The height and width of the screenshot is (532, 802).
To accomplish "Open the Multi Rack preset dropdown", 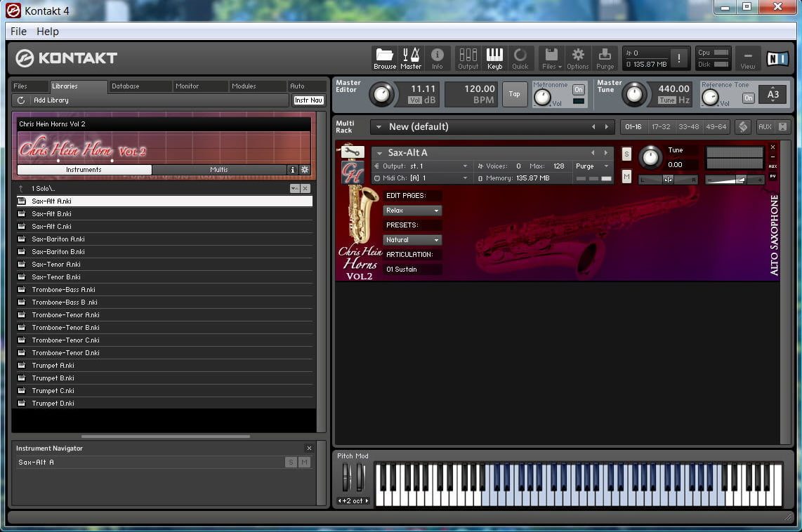I will coord(379,127).
